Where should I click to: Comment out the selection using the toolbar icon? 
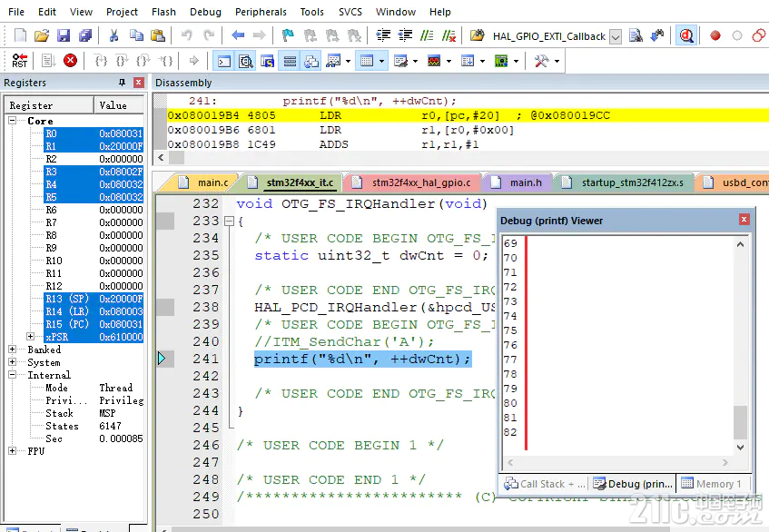pos(427,35)
